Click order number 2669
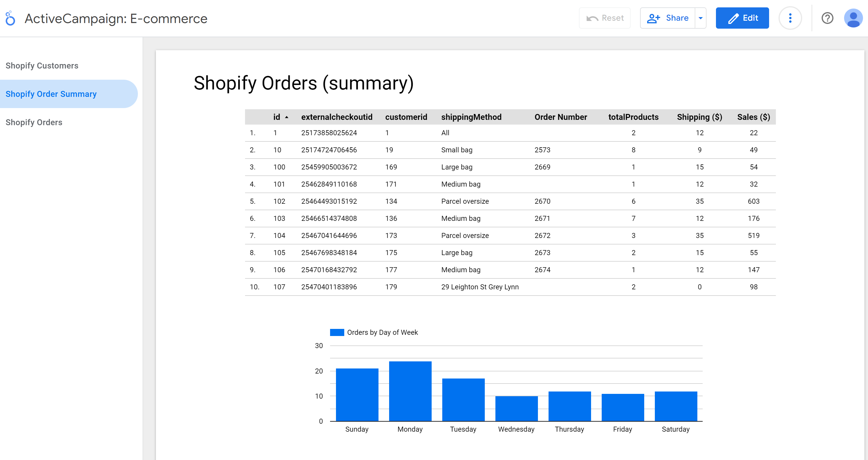 (x=542, y=167)
